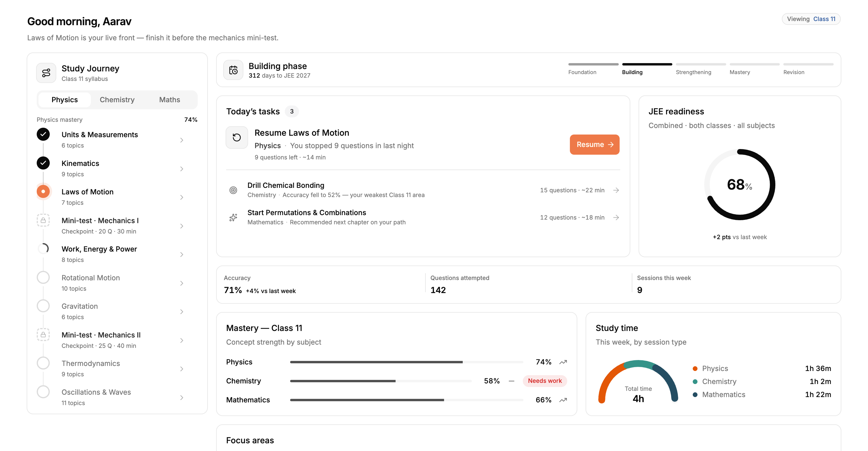Click the teal Chemistry legend dot
868x451 pixels.
(x=695, y=381)
